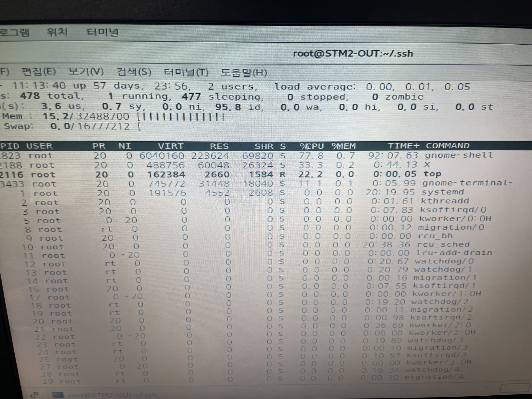The height and width of the screenshot is (399, 532).
Task: Open the 검색(S) menu
Action: click(134, 72)
